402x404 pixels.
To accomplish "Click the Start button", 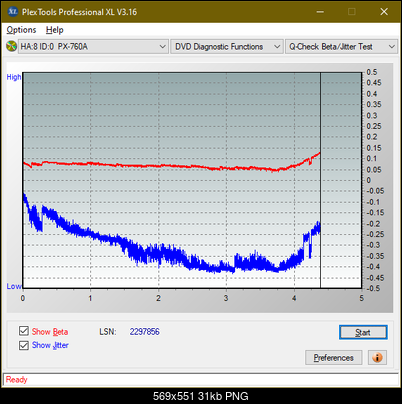I will tap(363, 332).
